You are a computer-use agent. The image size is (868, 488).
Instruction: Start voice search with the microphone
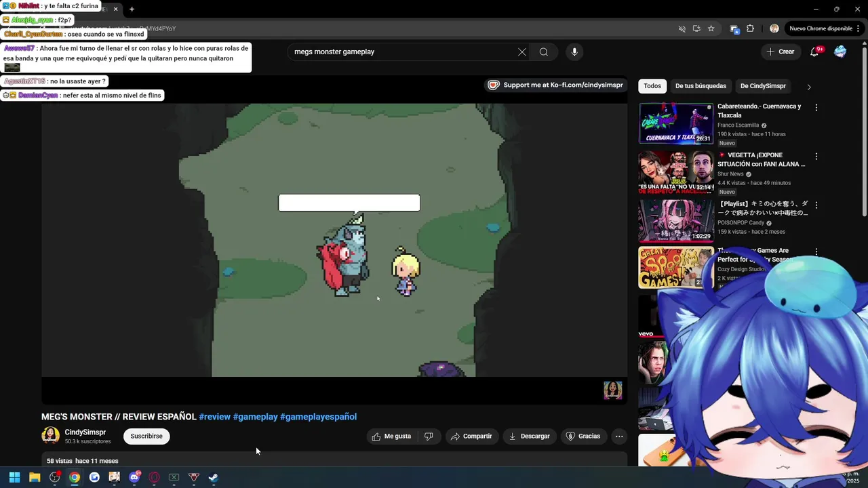[574, 52]
